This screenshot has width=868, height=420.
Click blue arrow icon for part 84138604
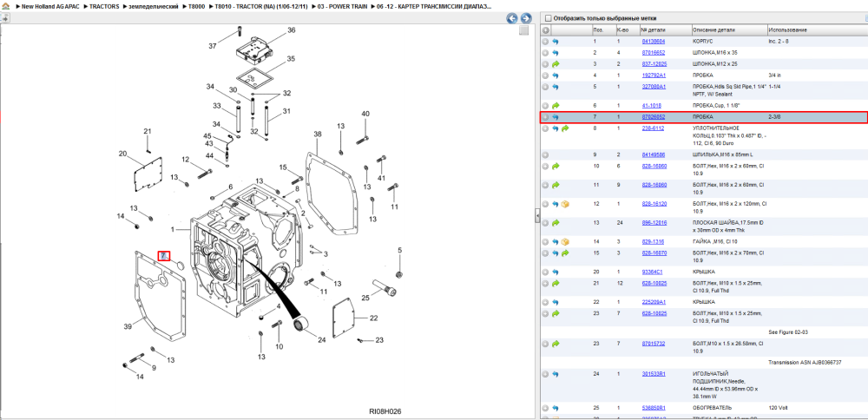(x=556, y=42)
